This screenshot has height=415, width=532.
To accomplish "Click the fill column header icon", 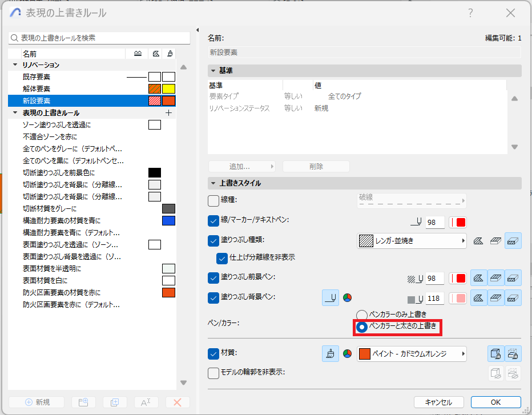I will pyautogui.click(x=156, y=54).
